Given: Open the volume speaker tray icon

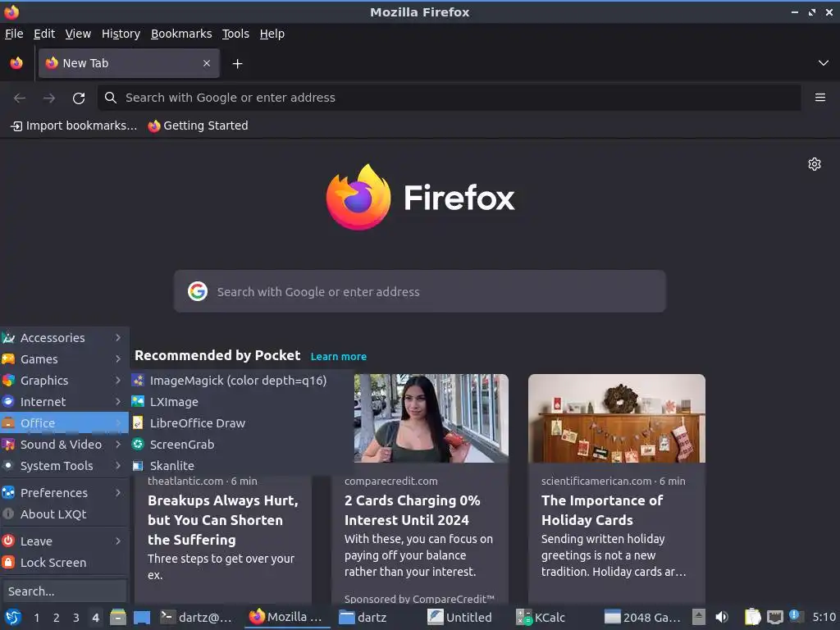Looking at the screenshot, I should [722, 617].
